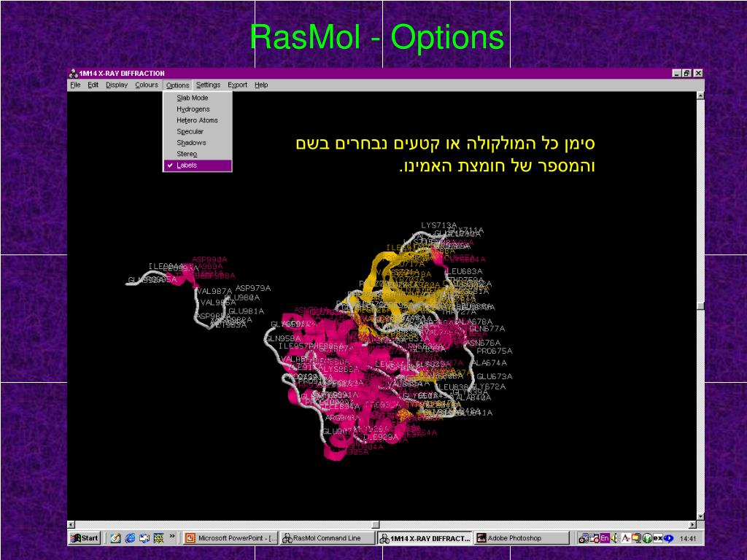Click the horizontal scrollbar right arrow
747x560 pixels.
[x=693, y=524]
